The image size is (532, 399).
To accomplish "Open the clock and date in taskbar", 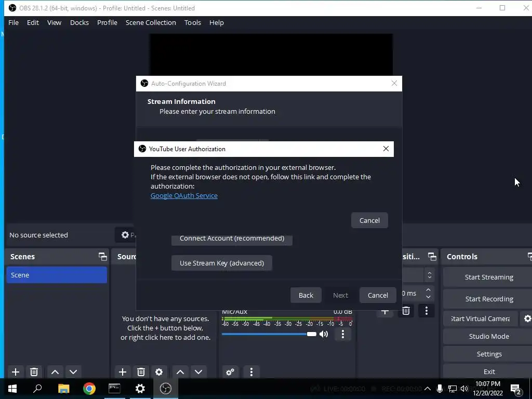I will (487, 389).
